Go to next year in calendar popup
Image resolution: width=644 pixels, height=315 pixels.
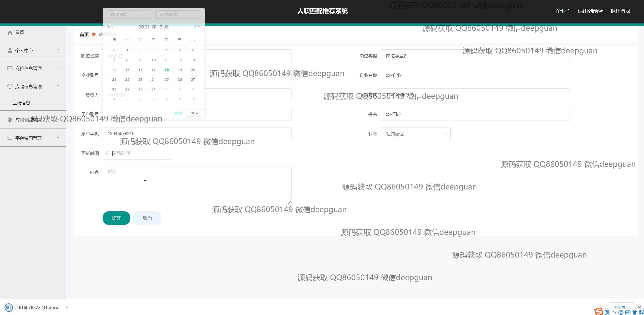pyautogui.click(x=199, y=27)
